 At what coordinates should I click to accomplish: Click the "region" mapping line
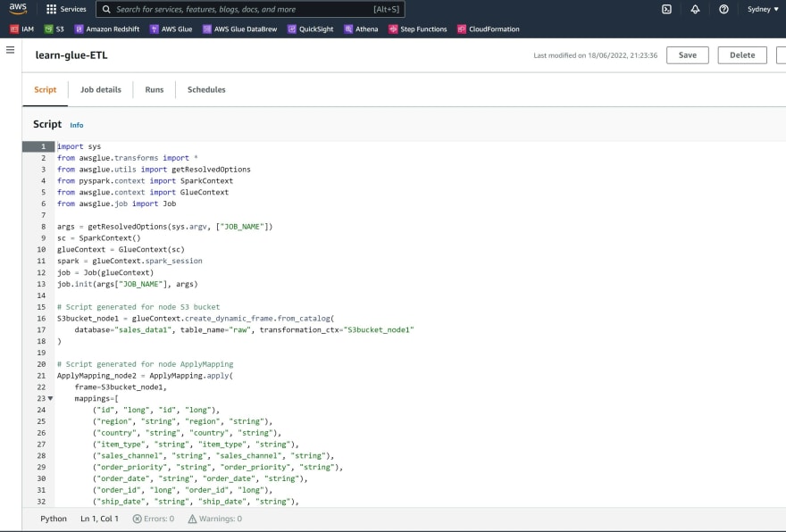(182, 421)
